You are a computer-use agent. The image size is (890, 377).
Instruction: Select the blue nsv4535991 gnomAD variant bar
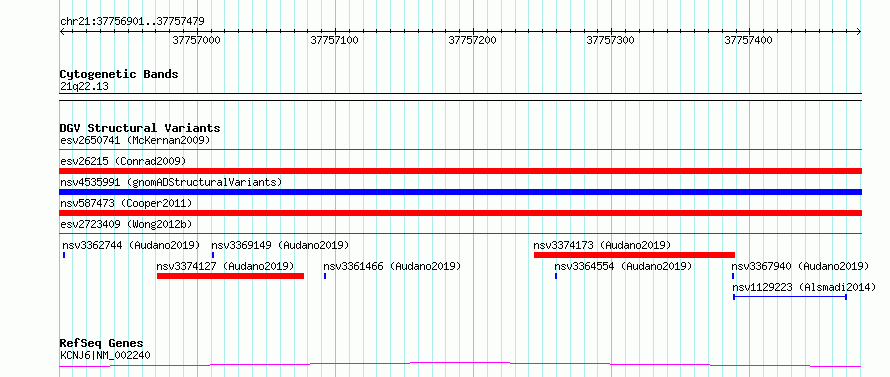[x=460, y=192]
